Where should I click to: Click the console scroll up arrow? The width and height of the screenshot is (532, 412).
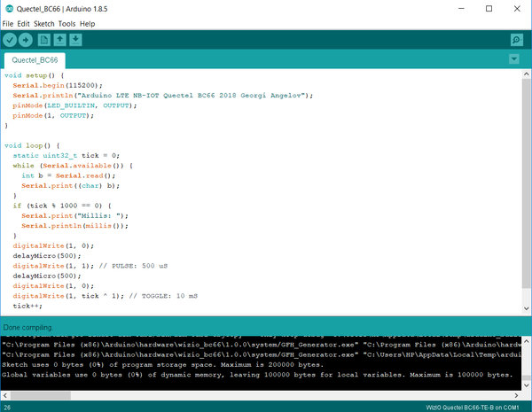526,341
